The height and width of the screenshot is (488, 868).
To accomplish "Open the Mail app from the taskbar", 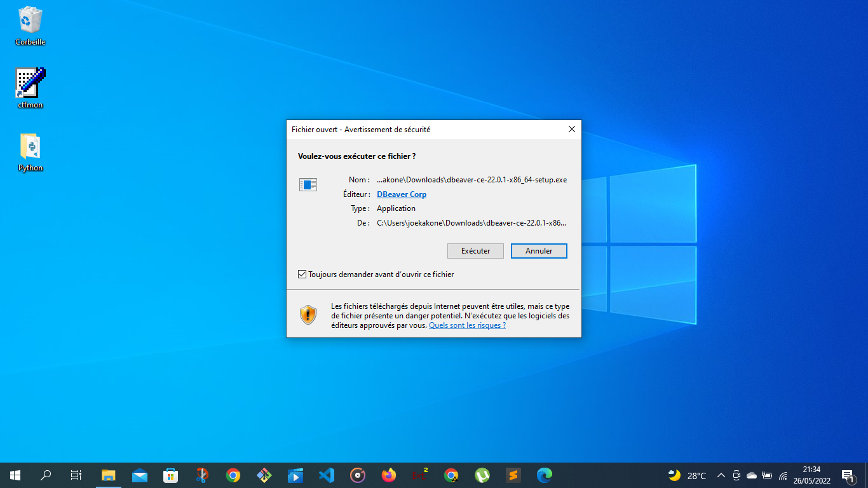I will tap(140, 475).
